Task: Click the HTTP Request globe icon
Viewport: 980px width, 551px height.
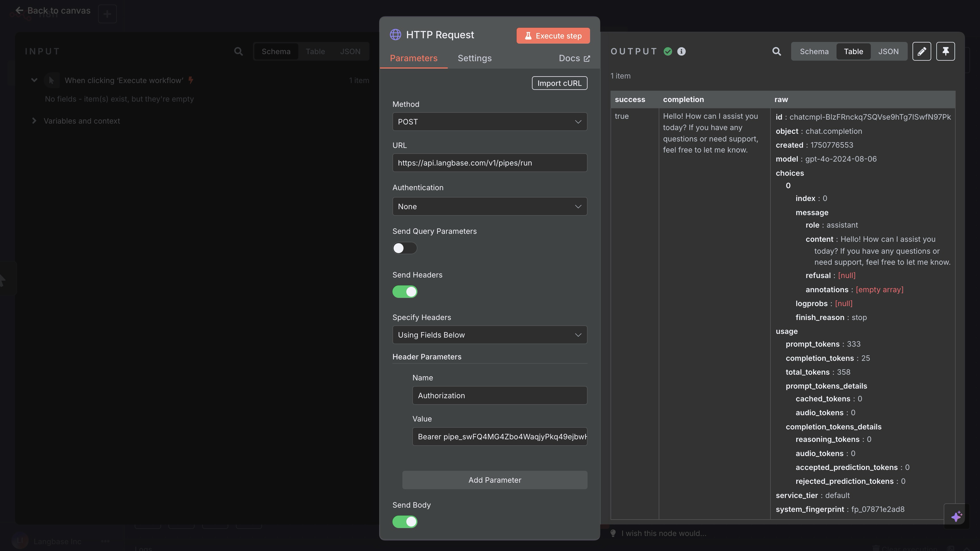Action: pos(395,35)
